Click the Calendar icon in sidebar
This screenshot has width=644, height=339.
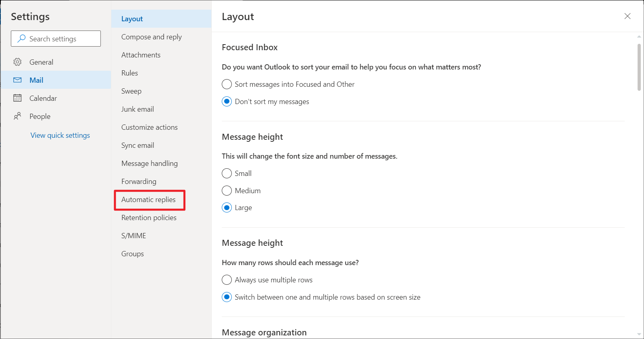tap(17, 98)
